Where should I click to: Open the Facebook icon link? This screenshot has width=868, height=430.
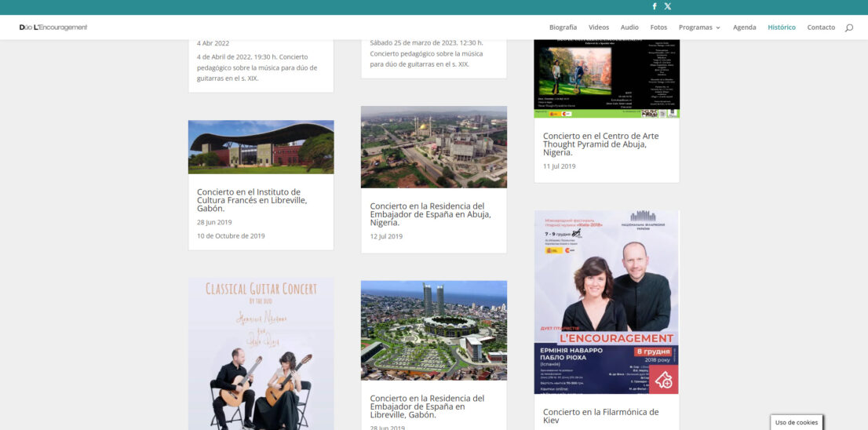coord(655,6)
